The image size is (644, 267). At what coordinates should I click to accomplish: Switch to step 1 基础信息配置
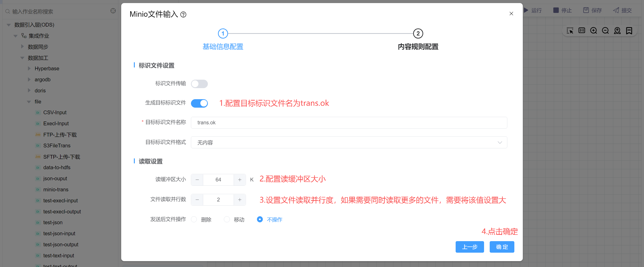[223, 34]
